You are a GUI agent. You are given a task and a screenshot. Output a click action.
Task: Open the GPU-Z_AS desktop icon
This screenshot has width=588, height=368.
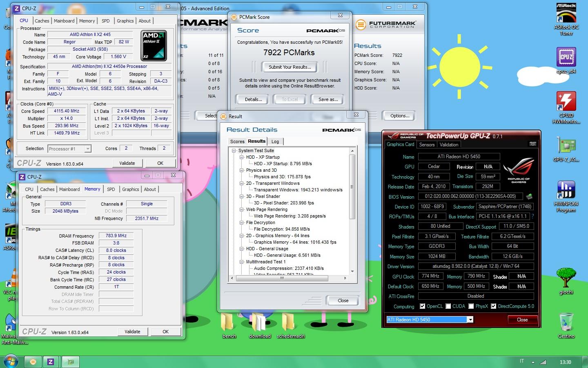point(566,149)
